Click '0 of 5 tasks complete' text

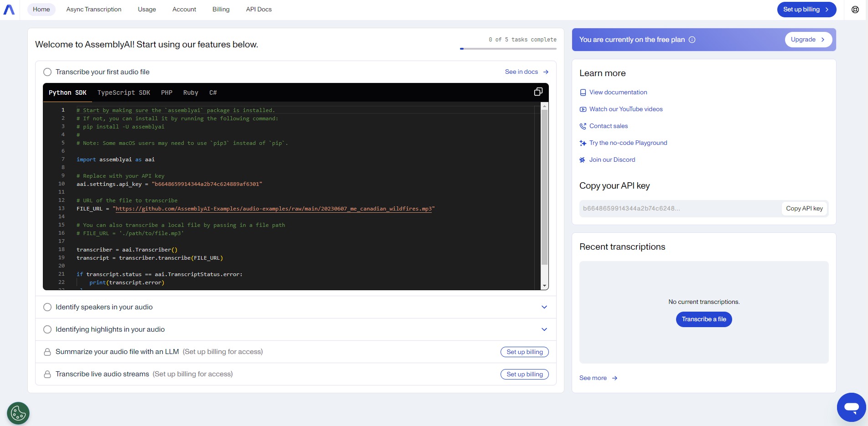click(522, 40)
